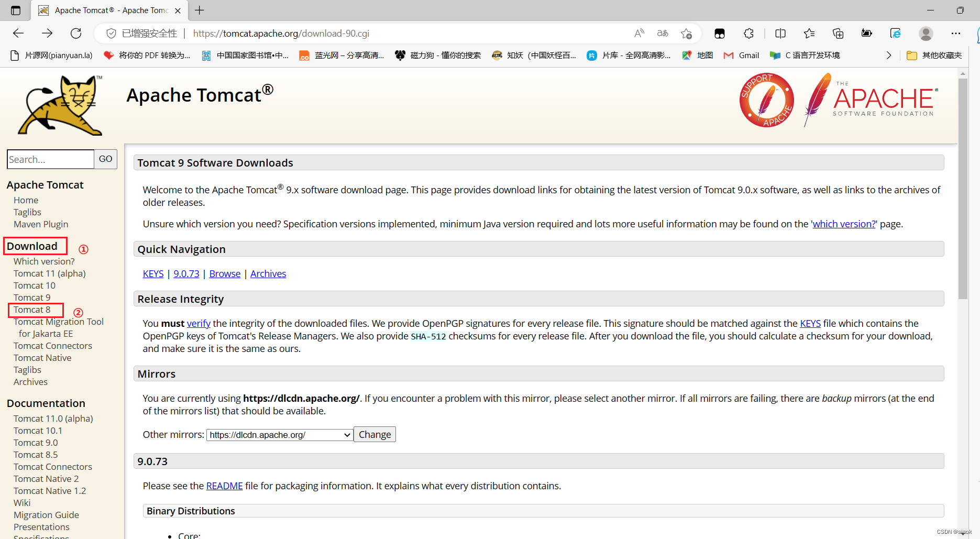
Task: Open Tomcat Connectors under Download
Action: tap(53, 346)
